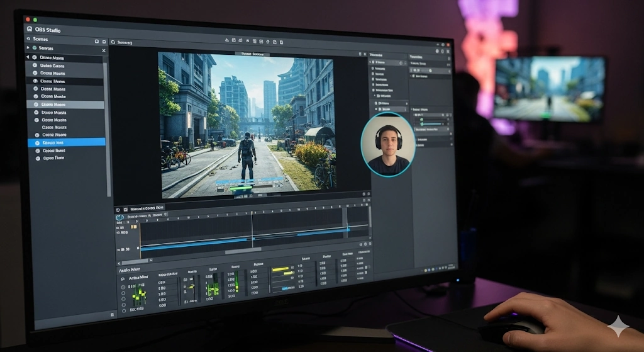
Task: Click the left arrow of the lower scrollbar
Action: (119, 263)
